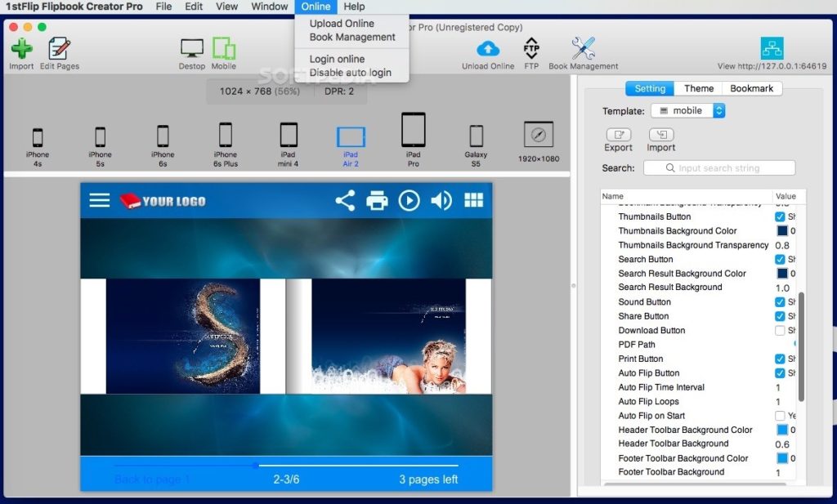Open the File menu
Screen dimensions: 837x504
click(x=163, y=7)
